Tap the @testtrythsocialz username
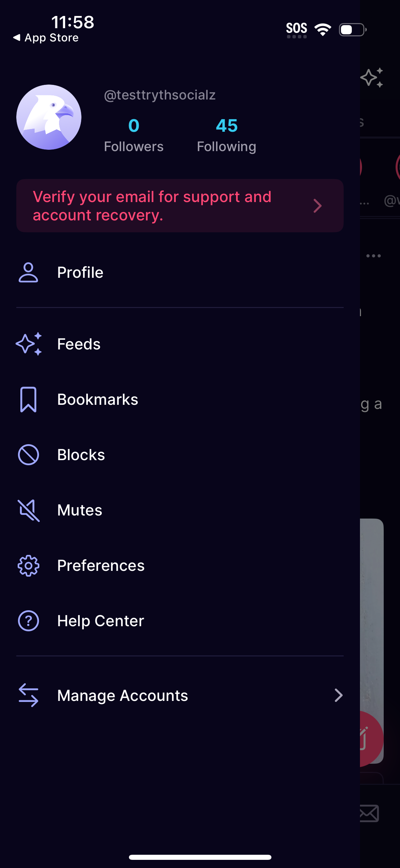The width and height of the screenshot is (400, 868). 160,95
